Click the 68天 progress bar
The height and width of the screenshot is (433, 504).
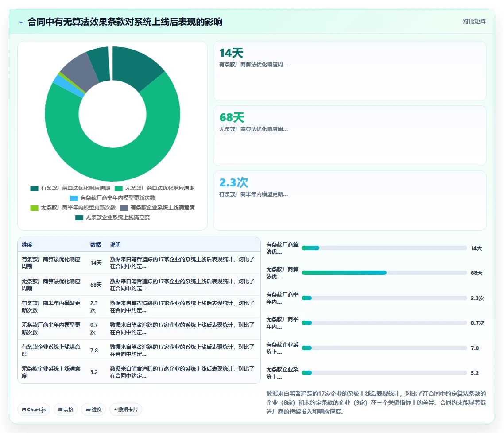384,273
